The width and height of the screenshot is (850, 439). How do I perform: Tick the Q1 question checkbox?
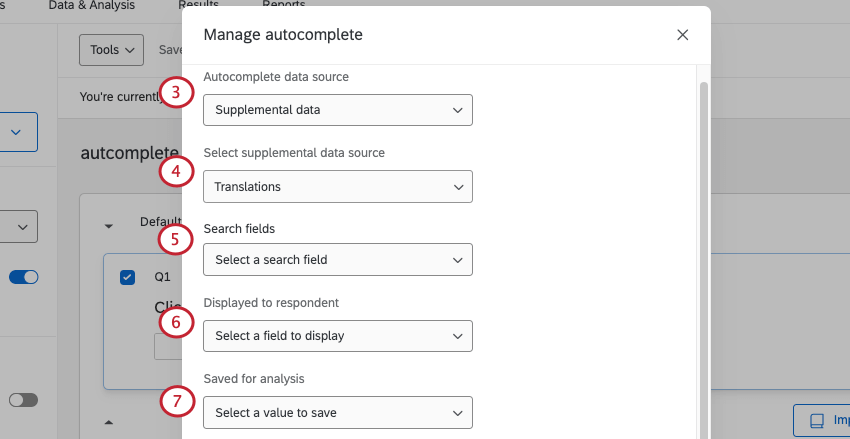tap(127, 277)
